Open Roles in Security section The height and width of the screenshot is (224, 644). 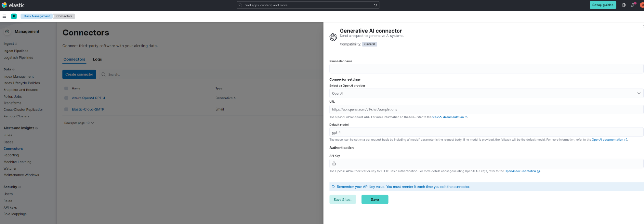[x=8, y=201]
